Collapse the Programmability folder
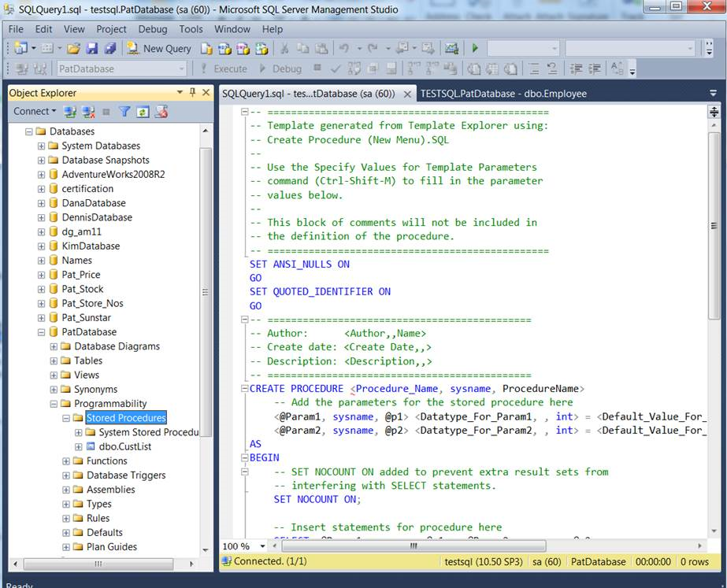The image size is (727, 588). (54, 404)
